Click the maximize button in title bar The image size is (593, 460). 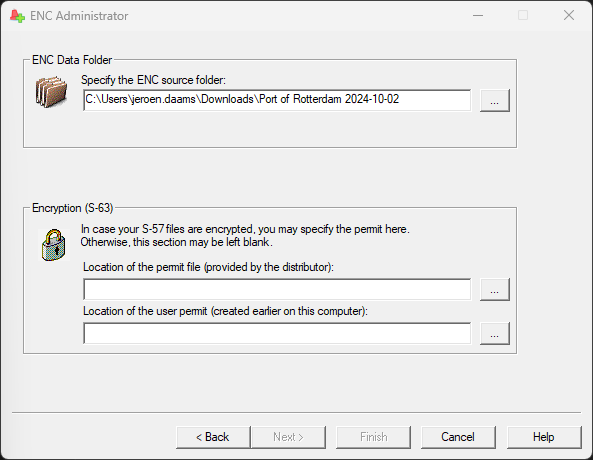tap(523, 16)
